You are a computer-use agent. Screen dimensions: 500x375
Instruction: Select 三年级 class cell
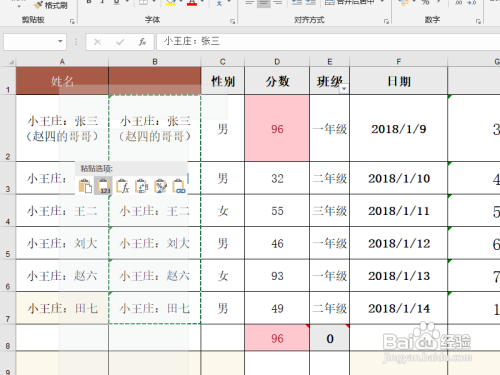pyautogui.click(x=330, y=211)
